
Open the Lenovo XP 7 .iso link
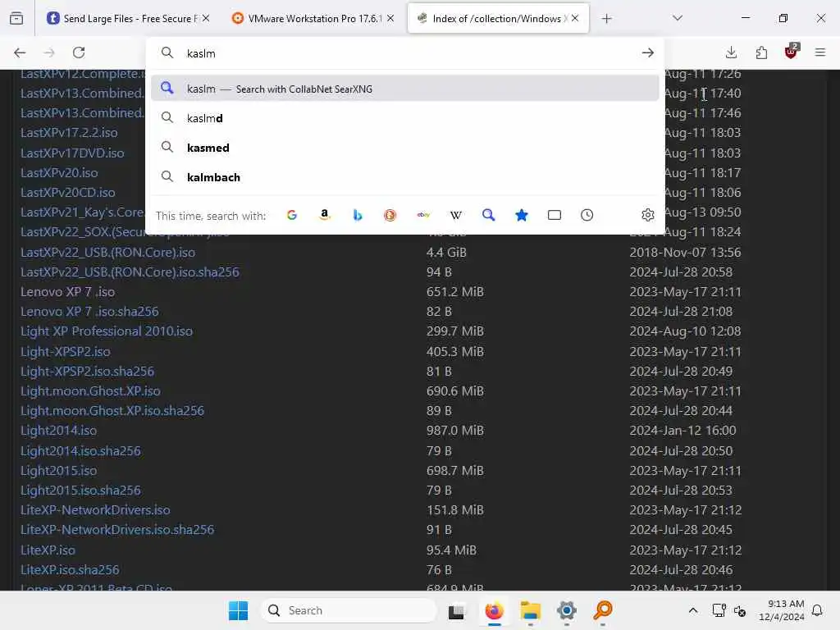tap(67, 292)
